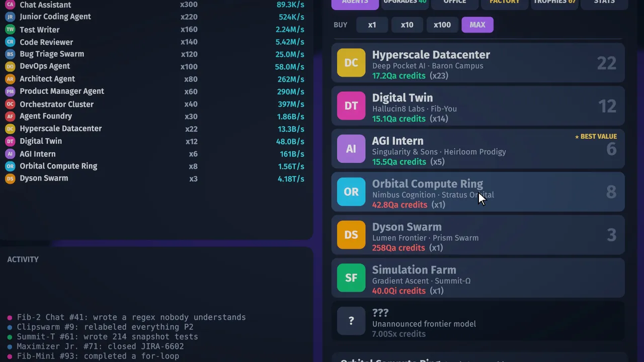Click the yellow DC Hyperscale Datacenter icon
644x362 pixels.
pyautogui.click(x=351, y=63)
